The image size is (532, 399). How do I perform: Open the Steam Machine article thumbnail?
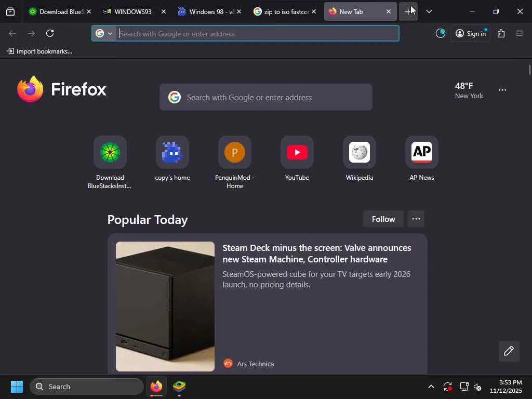[x=165, y=307]
